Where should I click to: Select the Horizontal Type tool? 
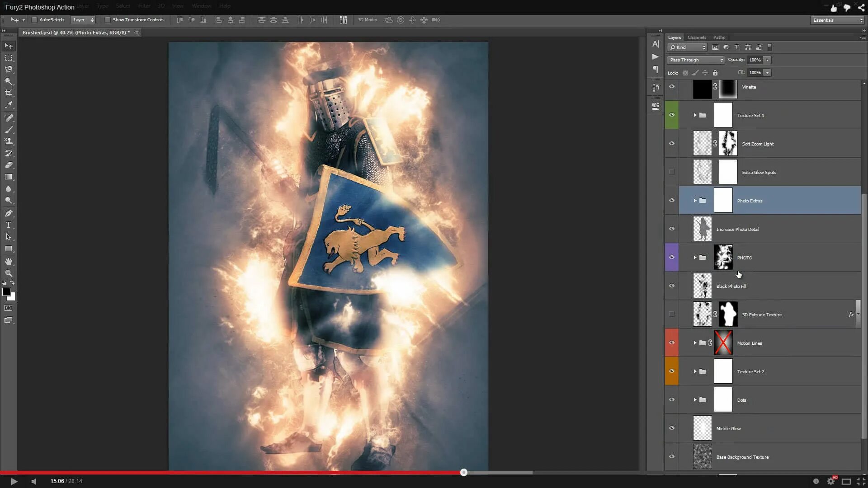(9, 225)
